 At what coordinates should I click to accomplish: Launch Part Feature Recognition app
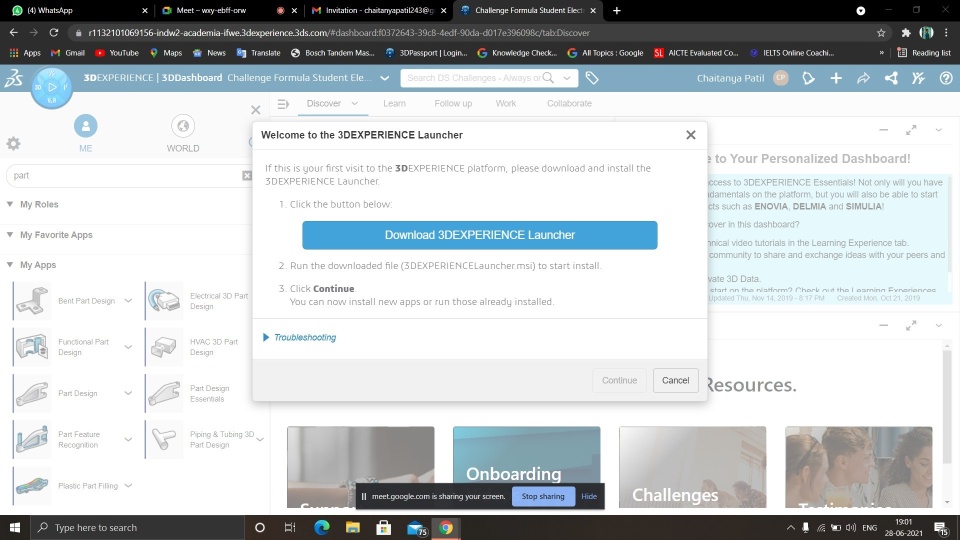(32, 439)
